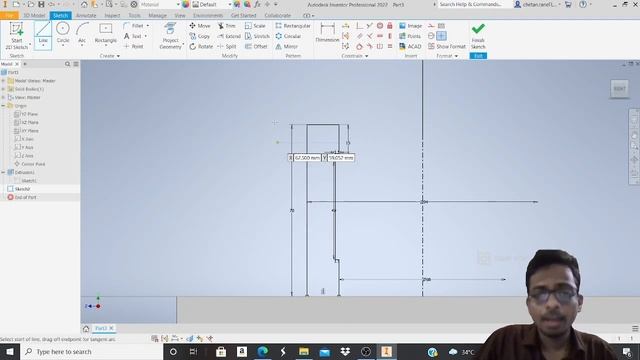Click the ViewCube RIGHT face
This screenshot has height=360, width=640.
tap(619, 89)
